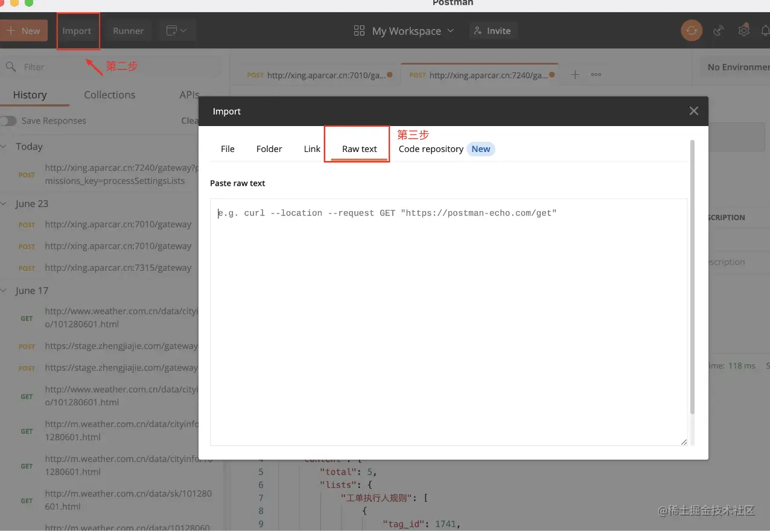The width and height of the screenshot is (770, 532).
Task: Click the "tag_id": 1741 line in response
Action: click(x=422, y=524)
